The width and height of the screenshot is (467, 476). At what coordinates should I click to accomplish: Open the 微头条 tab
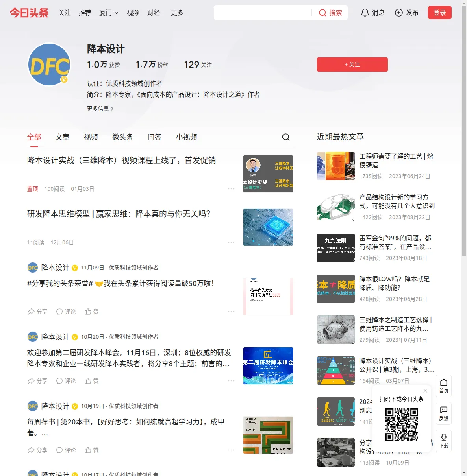[x=123, y=137]
